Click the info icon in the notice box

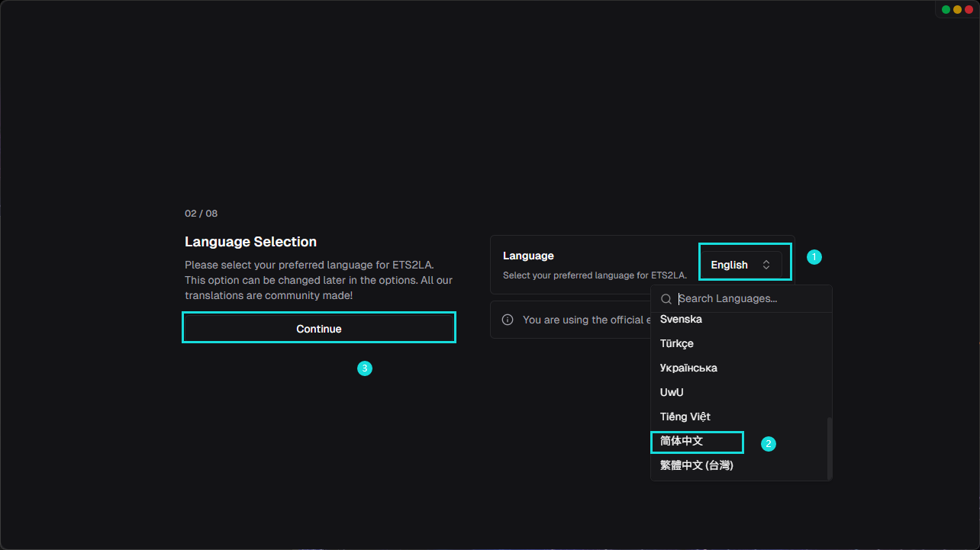coord(508,320)
